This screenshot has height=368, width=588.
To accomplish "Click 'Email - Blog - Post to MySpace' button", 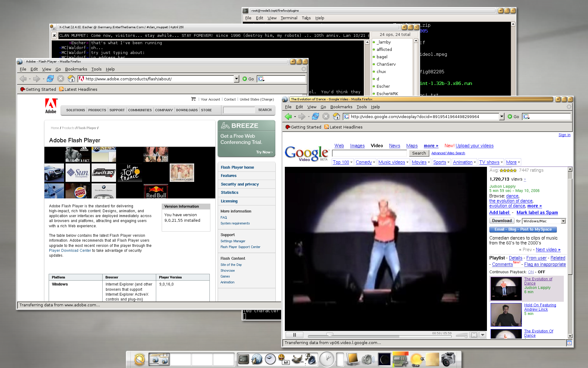I will click(x=523, y=229).
